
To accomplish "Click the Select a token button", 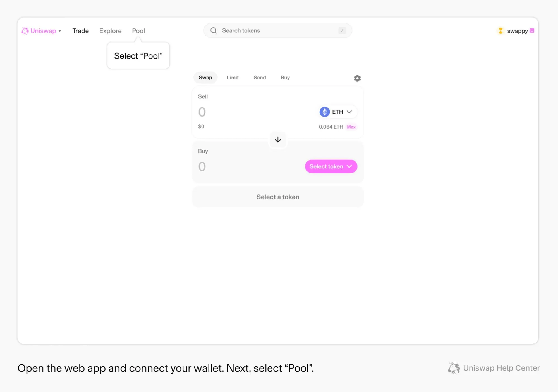I will (x=278, y=197).
